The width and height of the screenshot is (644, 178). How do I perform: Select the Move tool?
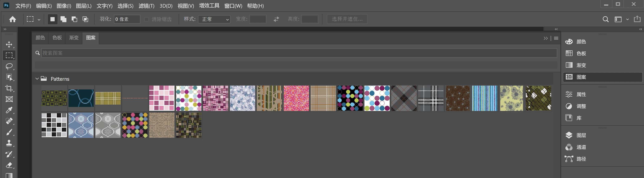[x=9, y=44]
